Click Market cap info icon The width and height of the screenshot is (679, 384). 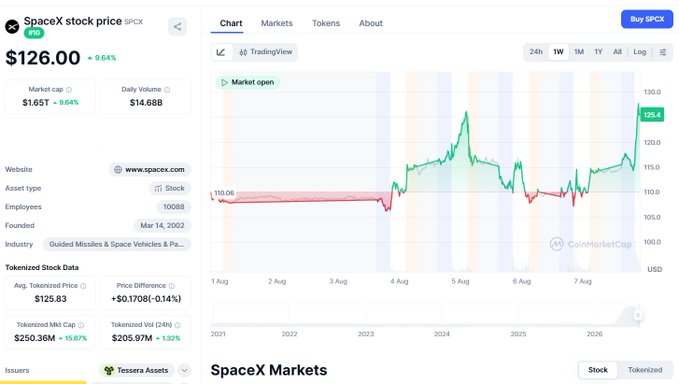[69, 90]
